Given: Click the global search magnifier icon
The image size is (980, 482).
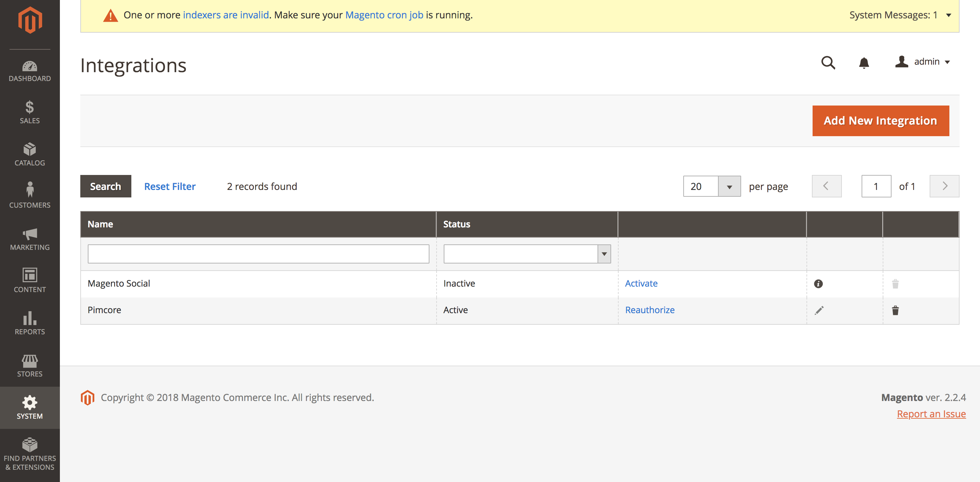Looking at the screenshot, I should (828, 62).
